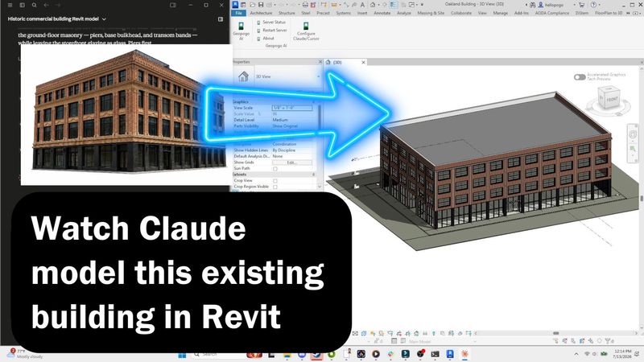The height and width of the screenshot is (362, 644).
Task: Toggle Accelerated Graphics Tech Preview switch
Action: click(x=580, y=77)
